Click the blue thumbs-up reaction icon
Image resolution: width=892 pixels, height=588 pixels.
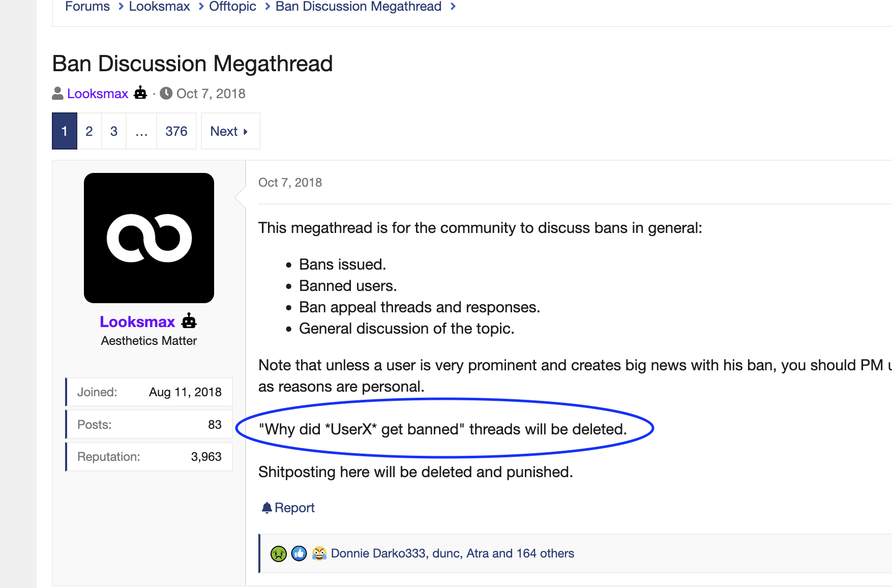pos(299,553)
